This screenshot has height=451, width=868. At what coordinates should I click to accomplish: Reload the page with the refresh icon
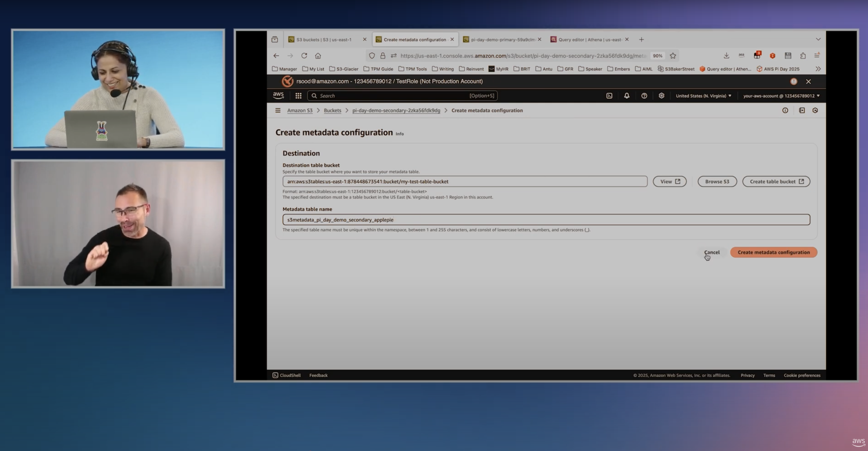pos(304,55)
